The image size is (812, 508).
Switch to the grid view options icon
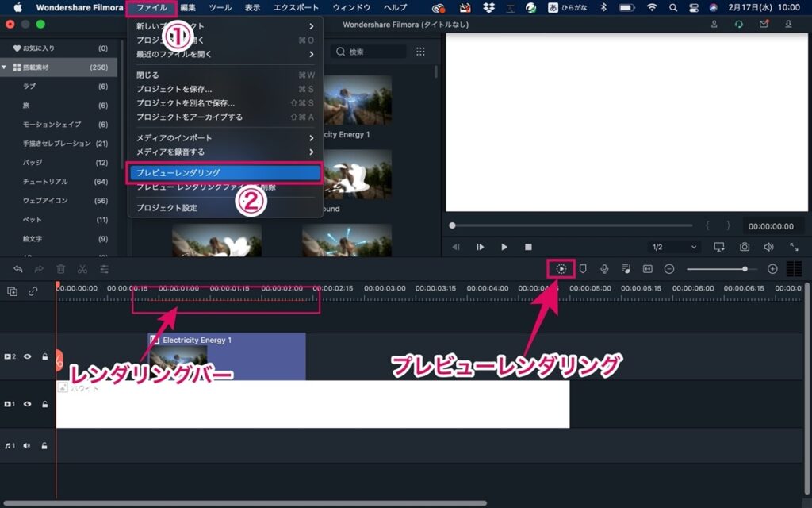tap(420, 52)
